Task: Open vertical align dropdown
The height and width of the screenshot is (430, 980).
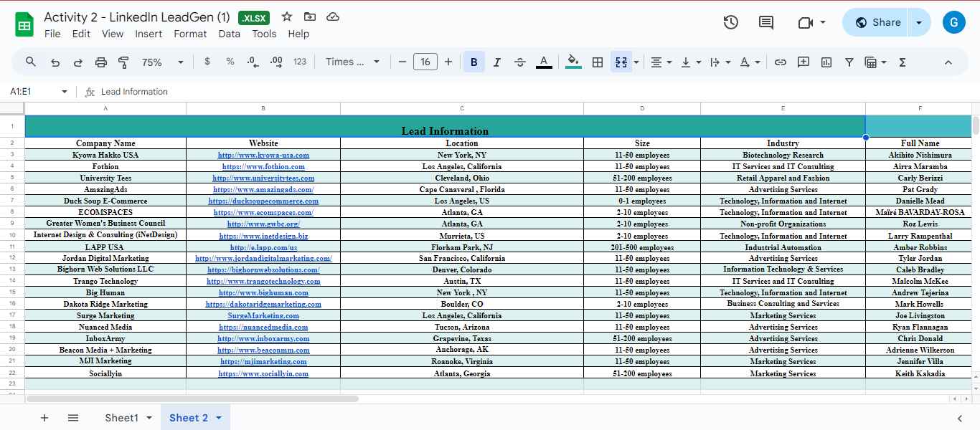Action: pos(690,62)
